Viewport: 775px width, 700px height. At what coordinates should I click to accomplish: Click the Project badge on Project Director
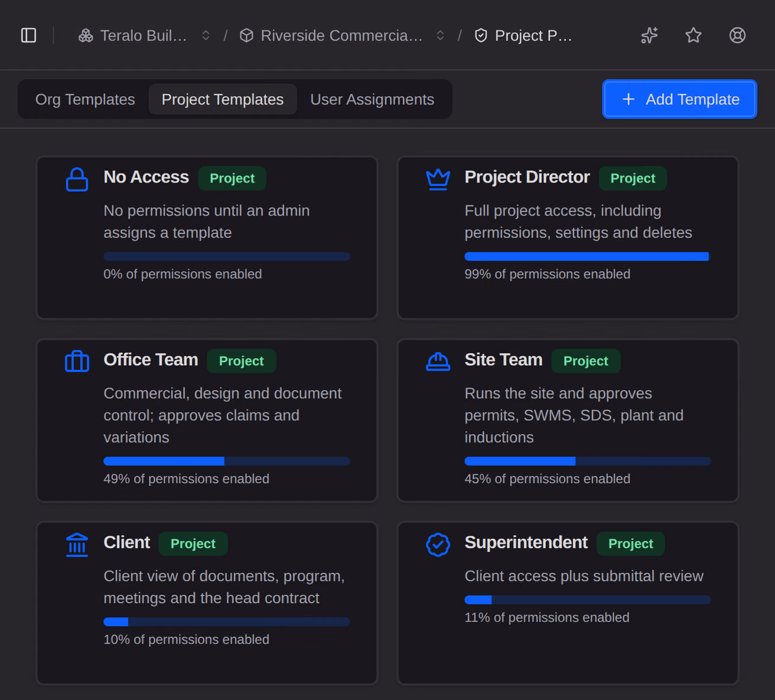pos(633,178)
